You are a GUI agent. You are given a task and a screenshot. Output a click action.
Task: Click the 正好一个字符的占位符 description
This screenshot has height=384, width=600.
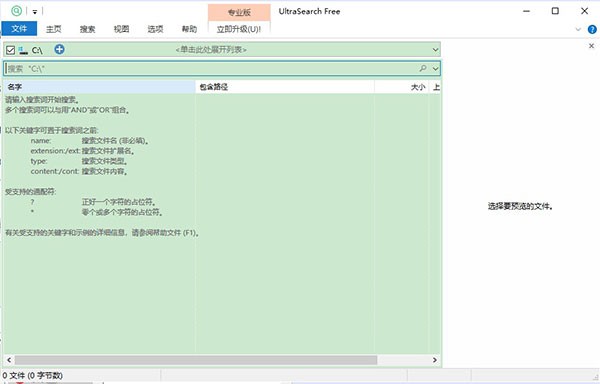(x=119, y=202)
